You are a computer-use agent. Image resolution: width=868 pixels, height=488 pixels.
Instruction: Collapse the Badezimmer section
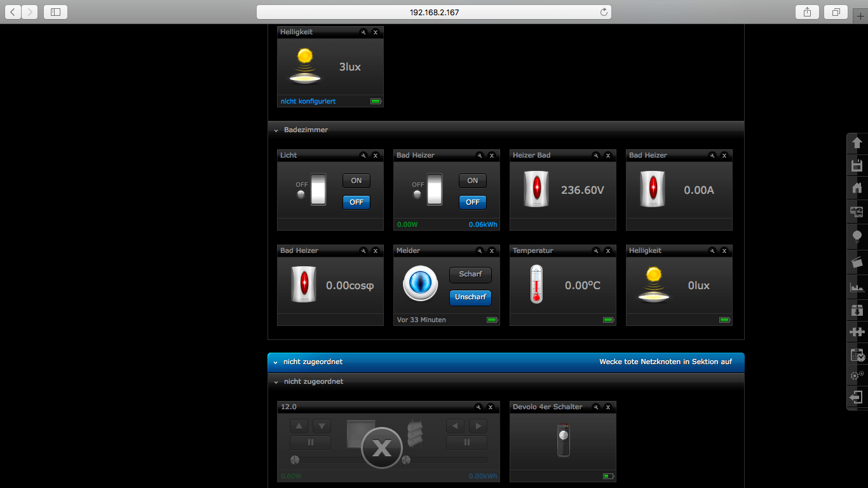[276, 130]
